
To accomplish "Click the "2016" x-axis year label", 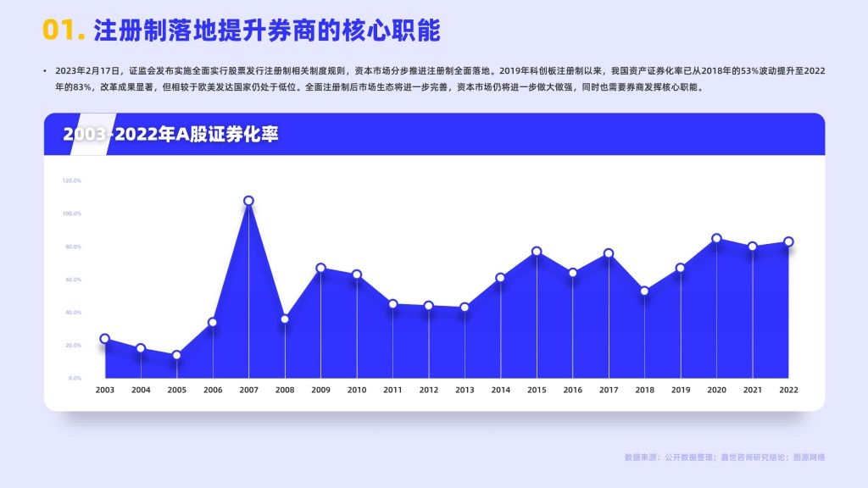I will tap(572, 390).
